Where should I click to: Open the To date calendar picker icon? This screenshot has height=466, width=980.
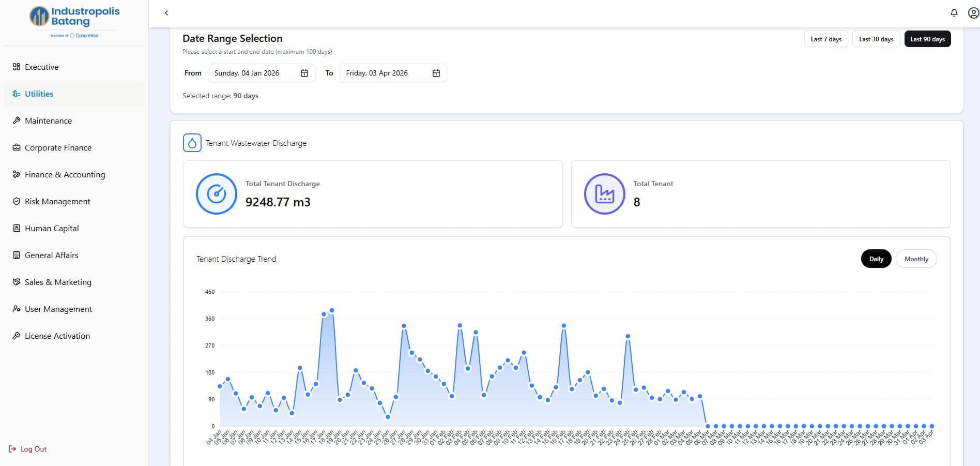(436, 73)
